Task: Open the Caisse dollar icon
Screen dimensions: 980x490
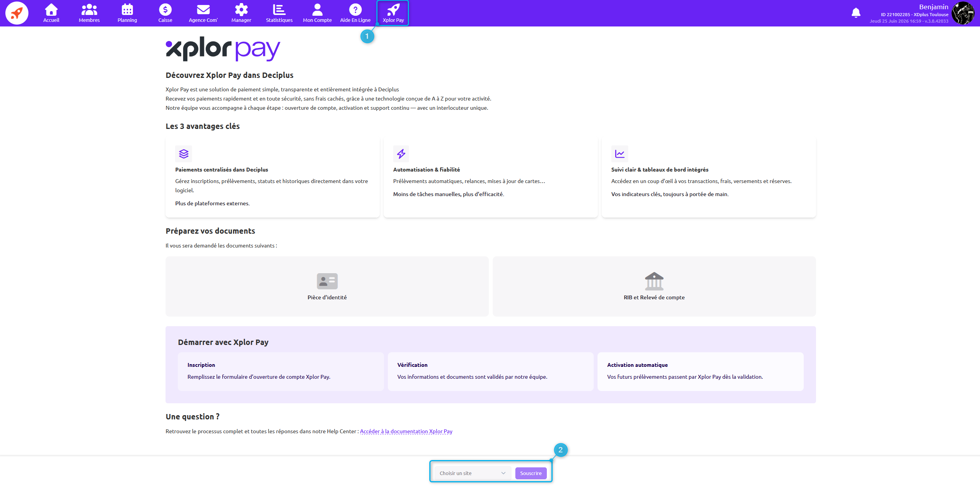Action: click(x=165, y=9)
